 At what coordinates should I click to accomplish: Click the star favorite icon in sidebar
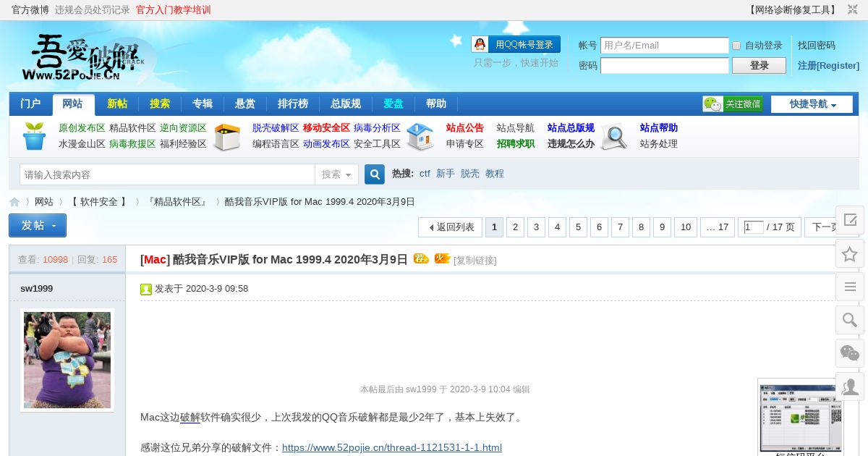850,253
